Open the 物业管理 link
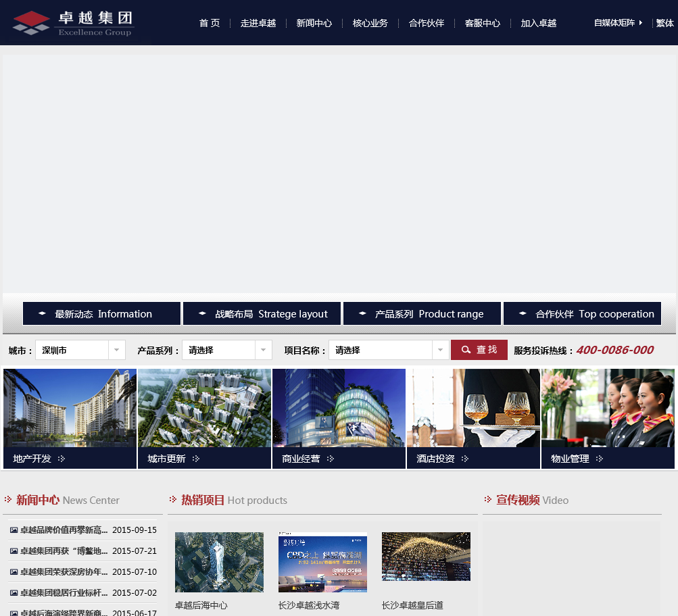This screenshot has height=616, width=678. pyautogui.click(x=570, y=459)
